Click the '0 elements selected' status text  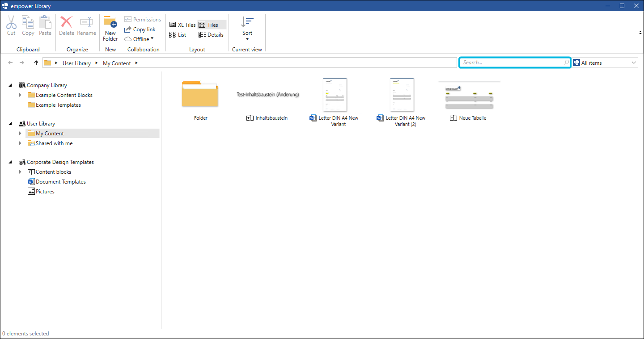click(25, 334)
